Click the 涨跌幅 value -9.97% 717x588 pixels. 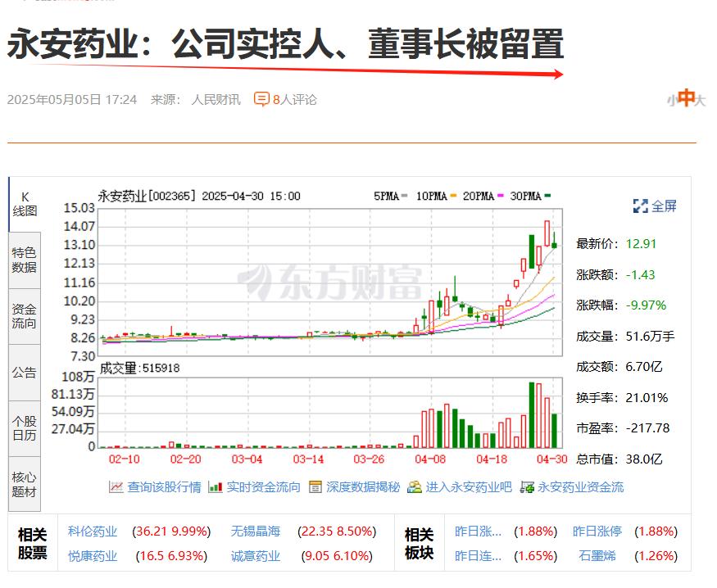(x=647, y=305)
